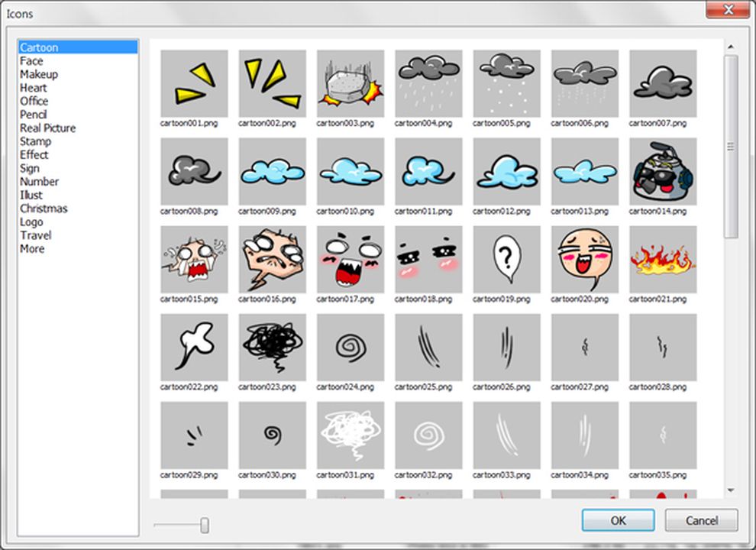Viewport: 756px width, 550px height.
Task: Choose the black scribble icon cartoon023.png
Action: pyautogui.click(x=272, y=346)
